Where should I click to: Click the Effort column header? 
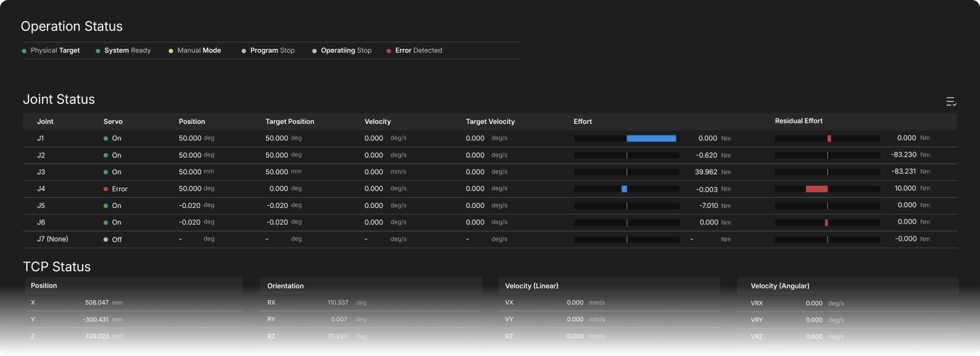point(583,121)
